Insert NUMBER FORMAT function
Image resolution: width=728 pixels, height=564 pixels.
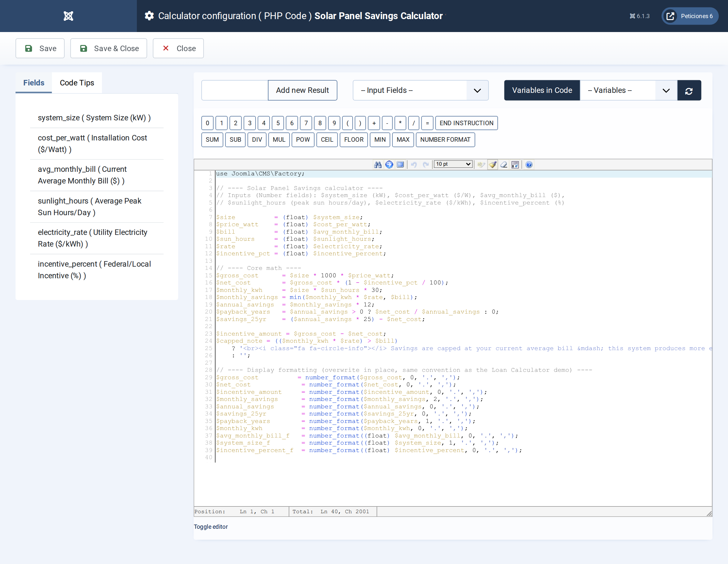point(445,140)
